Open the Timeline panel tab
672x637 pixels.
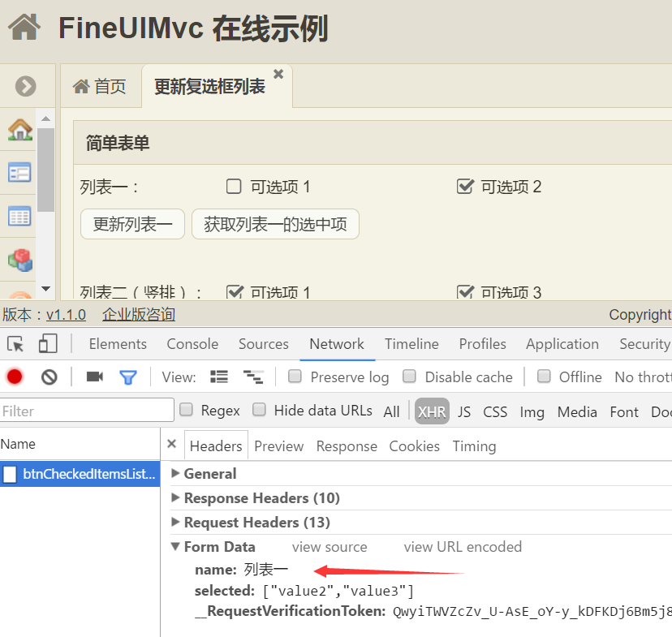tap(411, 344)
